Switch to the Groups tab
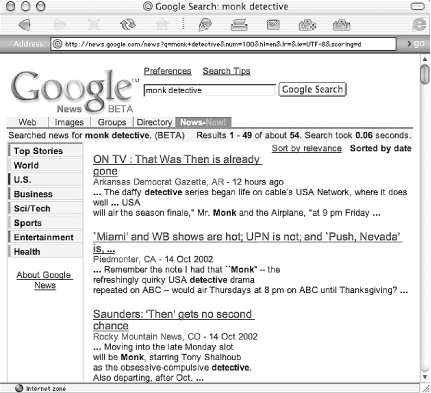Screen dimensions: 431x393 (x=112, y=122)
